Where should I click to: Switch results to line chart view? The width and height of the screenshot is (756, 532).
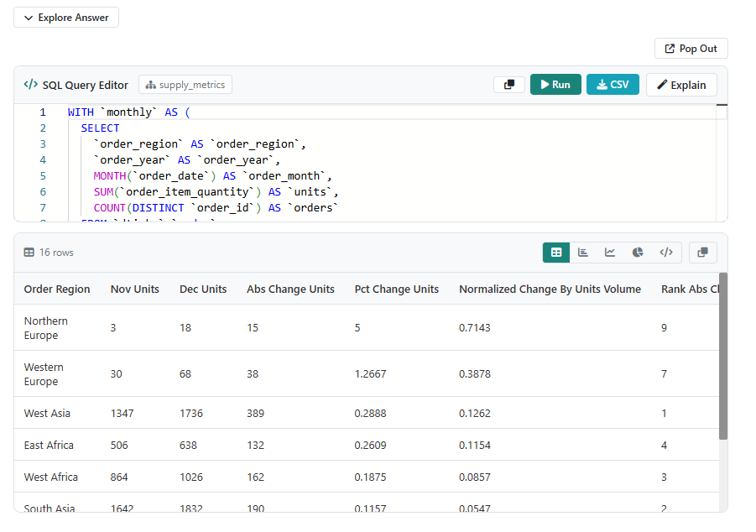pyautogui.click(x=610, y=253)
